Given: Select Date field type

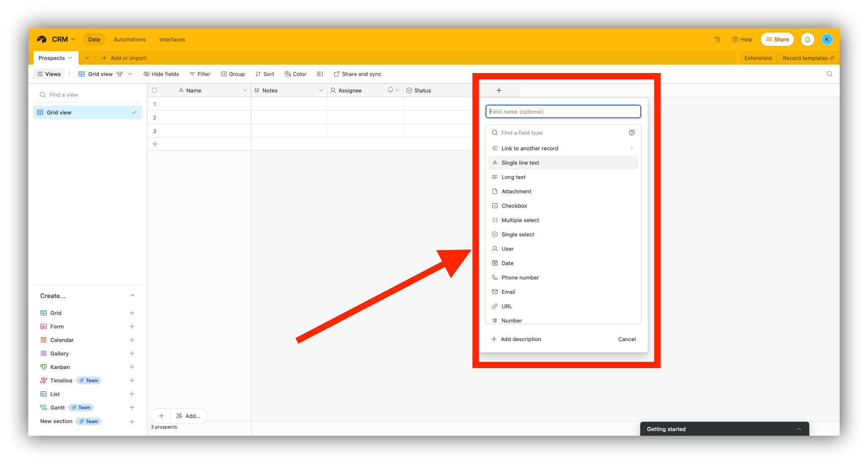Looking at the screenshot, I should point(563,263).
